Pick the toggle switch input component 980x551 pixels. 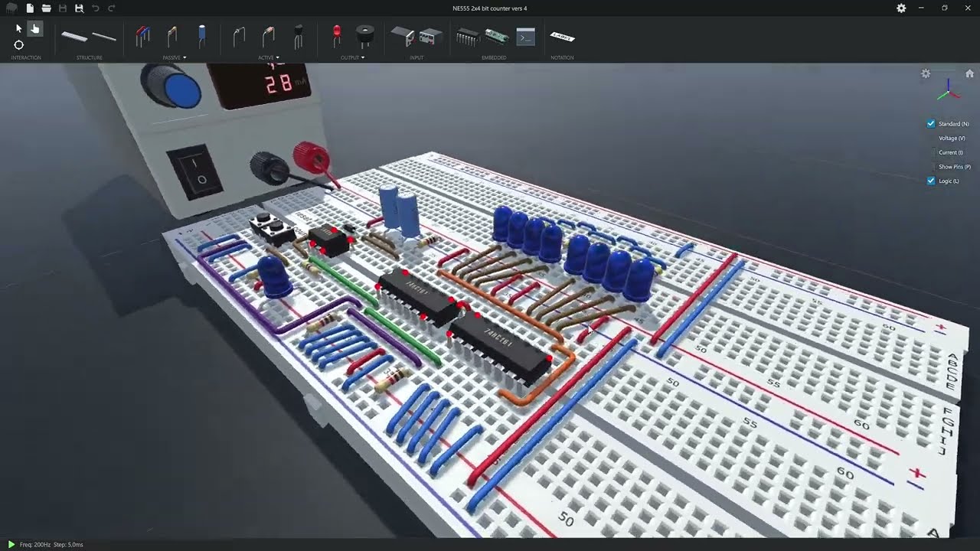402,35
